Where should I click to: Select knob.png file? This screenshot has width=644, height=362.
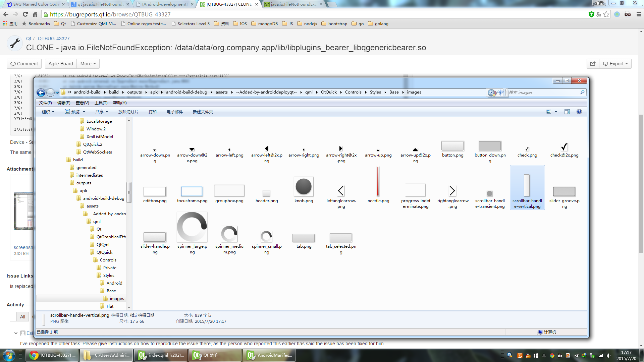(x=304, y=190)
